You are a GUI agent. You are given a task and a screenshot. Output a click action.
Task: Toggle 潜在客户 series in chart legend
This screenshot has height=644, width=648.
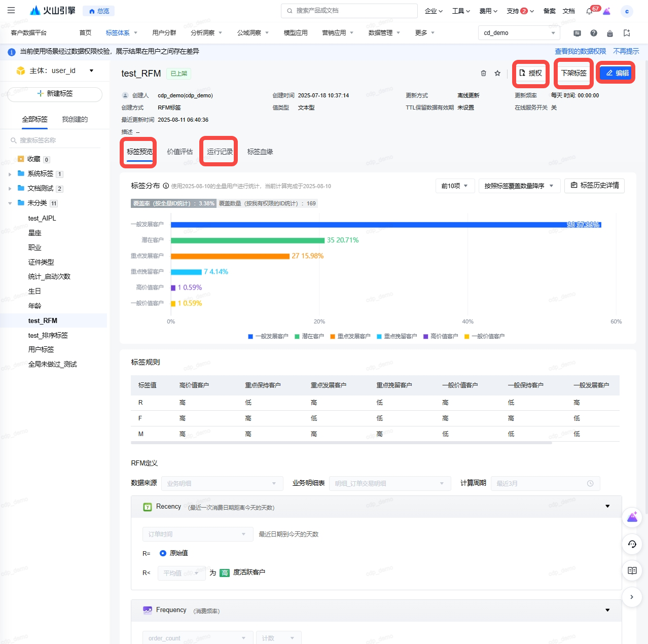click(x=309, y=336)
